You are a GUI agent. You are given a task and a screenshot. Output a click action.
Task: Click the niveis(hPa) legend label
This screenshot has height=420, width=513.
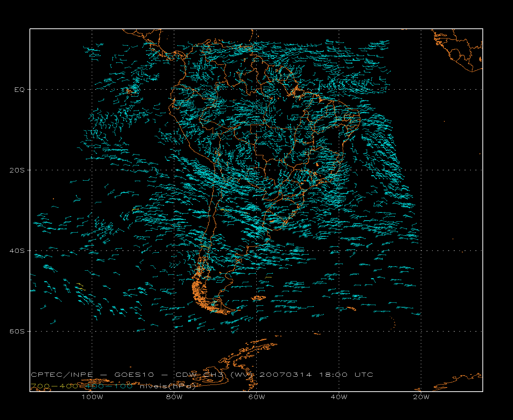coord(168,386)
